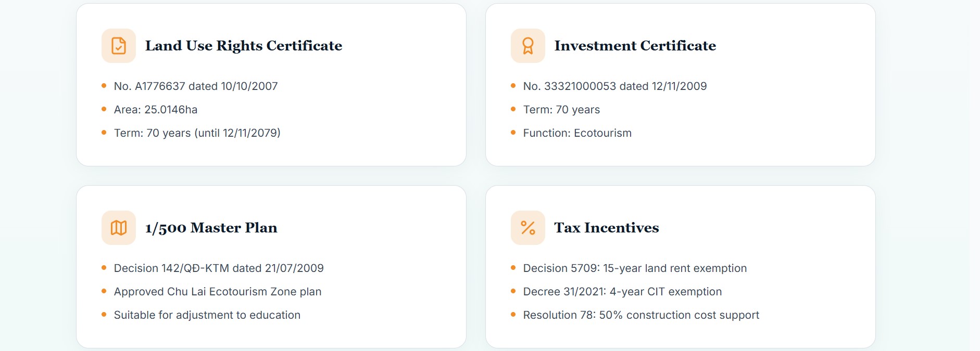Select the "Function: Ecotourism" line
This screenshot has height=351, width=980.
(577, 133)
